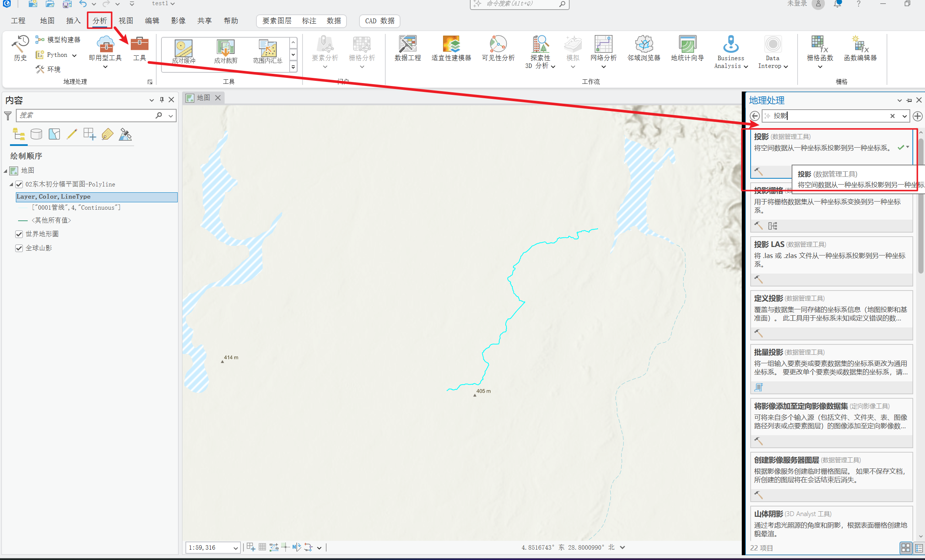Screen dimensions: 925x560
Task: Click the cyan 0001管线 line symbol
Action: click(23, 207)
